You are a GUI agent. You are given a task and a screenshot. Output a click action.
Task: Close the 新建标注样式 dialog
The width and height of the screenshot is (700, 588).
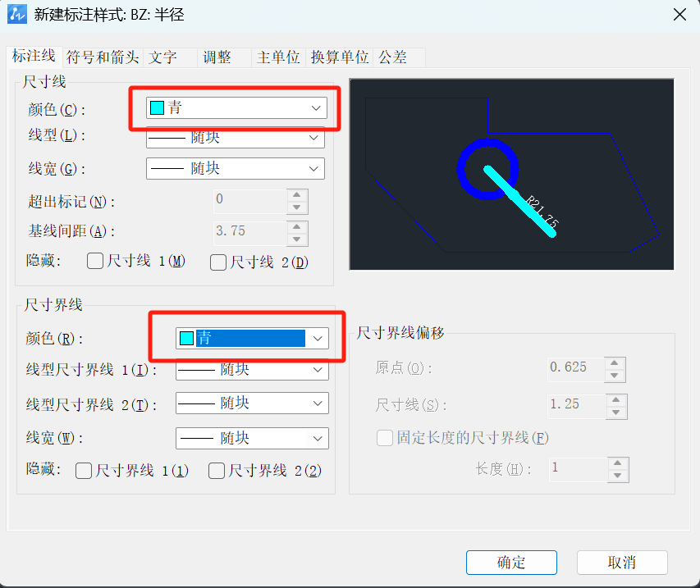pyautogui.click(x=679, y=15)
